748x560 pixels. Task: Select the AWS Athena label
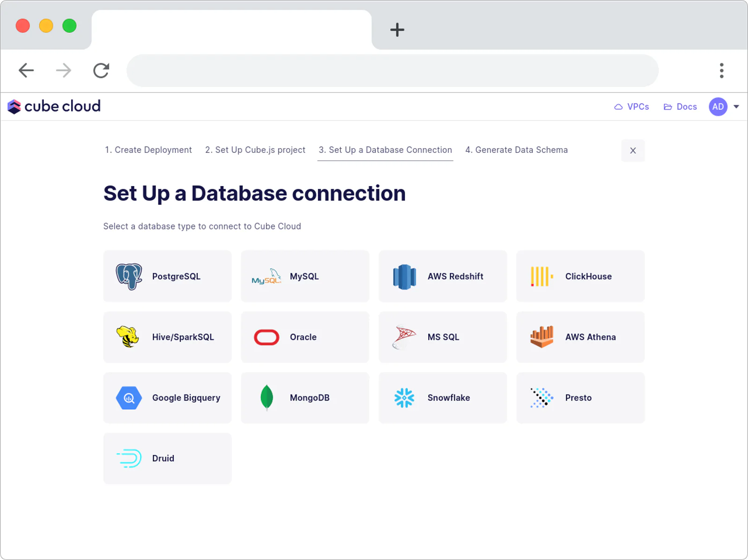tap(590, 337)
